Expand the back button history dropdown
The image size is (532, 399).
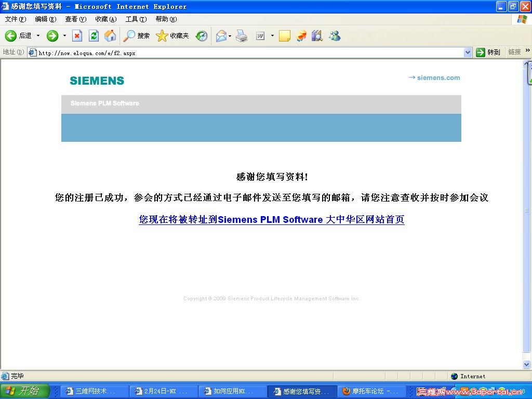tap(38, 36)
